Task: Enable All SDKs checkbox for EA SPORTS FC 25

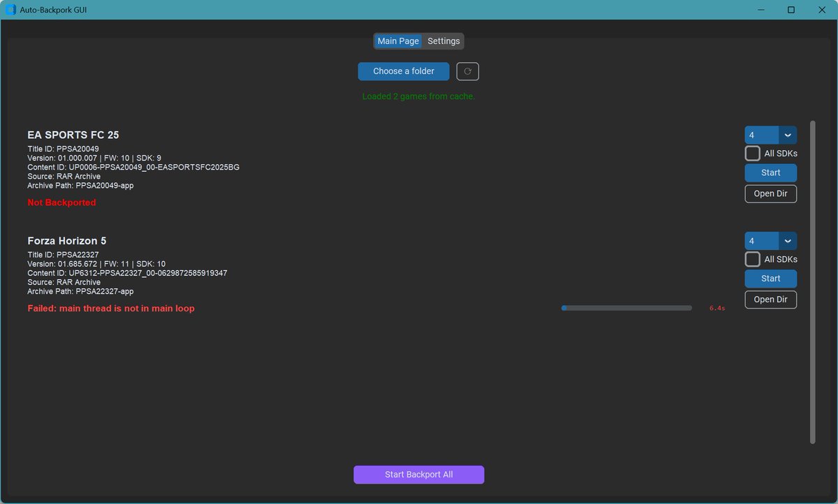Action: [753, 154]
